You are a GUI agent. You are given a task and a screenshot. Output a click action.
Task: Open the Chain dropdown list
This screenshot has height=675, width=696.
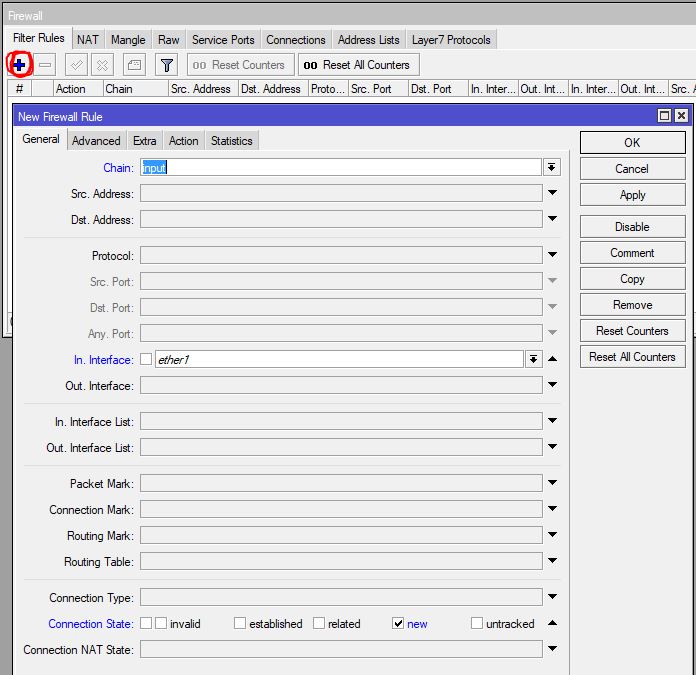(552, 168)
